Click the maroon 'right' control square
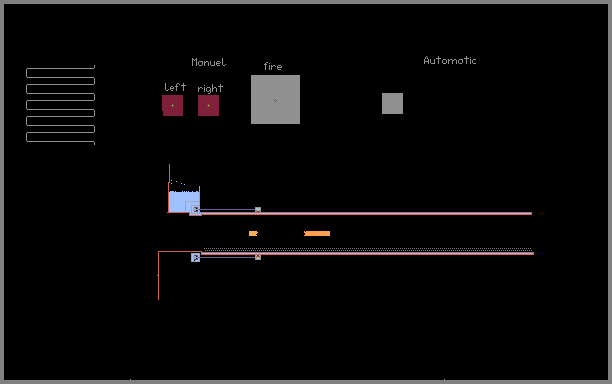This screenshot has height=384, width=612. click(x=208, y=105)
